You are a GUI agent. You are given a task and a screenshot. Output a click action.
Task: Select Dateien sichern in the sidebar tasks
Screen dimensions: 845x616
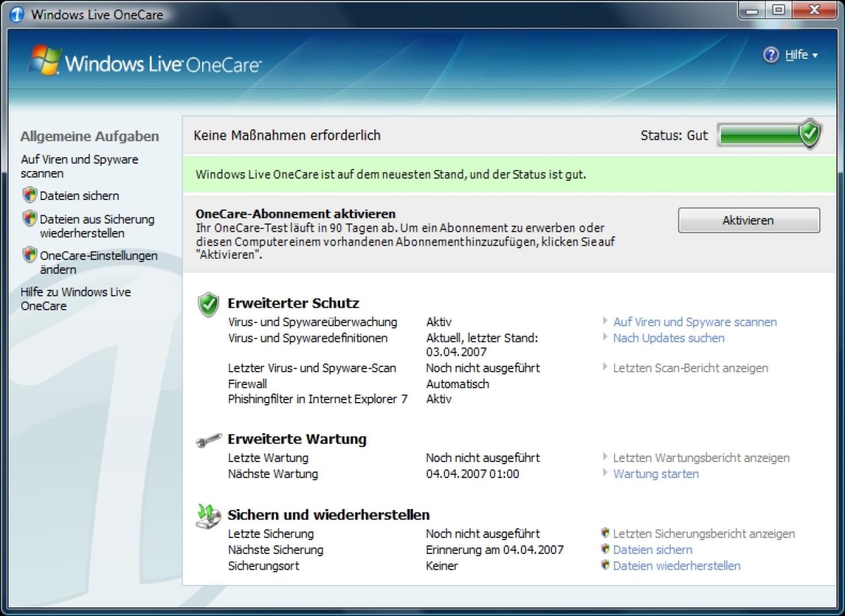(x=79, y=195)
